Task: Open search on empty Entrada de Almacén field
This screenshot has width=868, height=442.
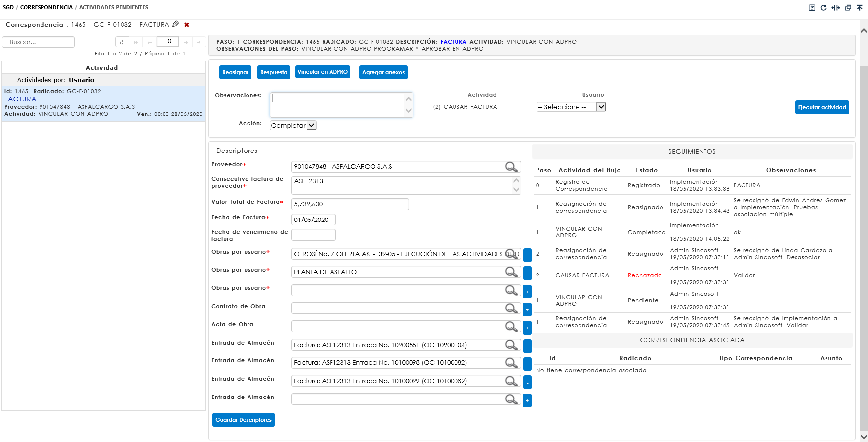Action: [x=511, y=399]
